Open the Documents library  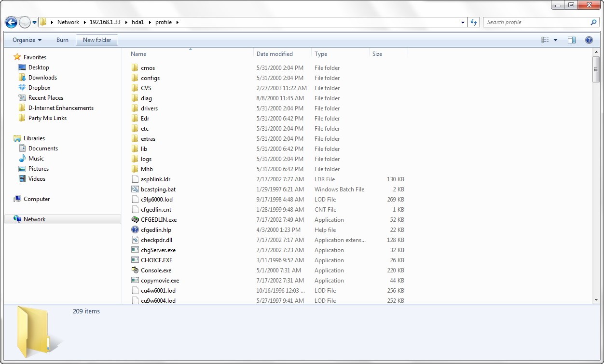(43, 148)
